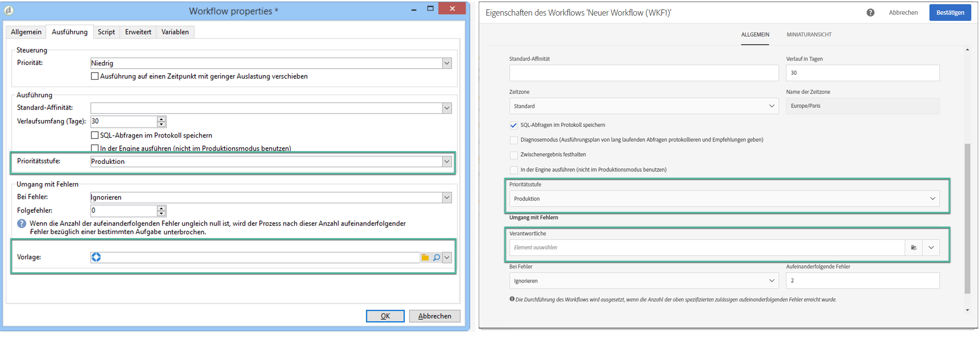Viewport: 980px width, 337px height.
Task: Click the magnifier search icon beside Vorlage
Action: (436, 258)
